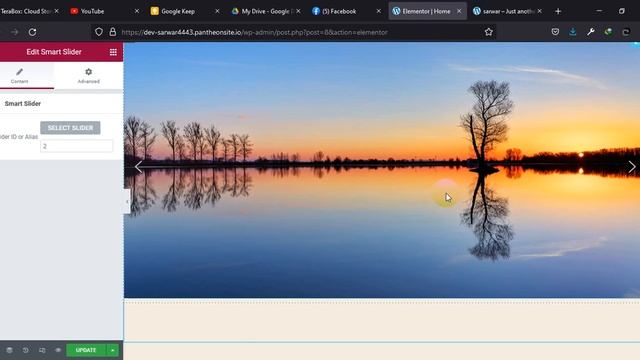Screen dimensions: 640x360
Task: Click the green extension icon
Action: point(608,32)
